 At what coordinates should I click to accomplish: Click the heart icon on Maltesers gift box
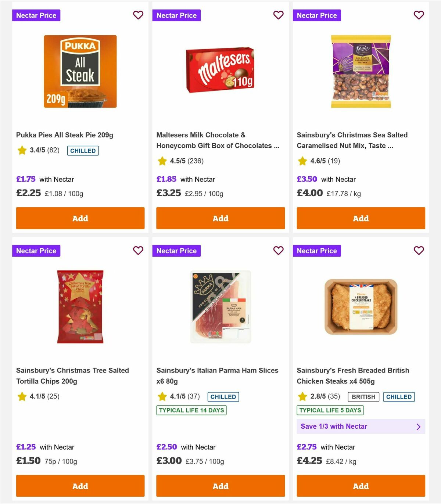(278, 15)
